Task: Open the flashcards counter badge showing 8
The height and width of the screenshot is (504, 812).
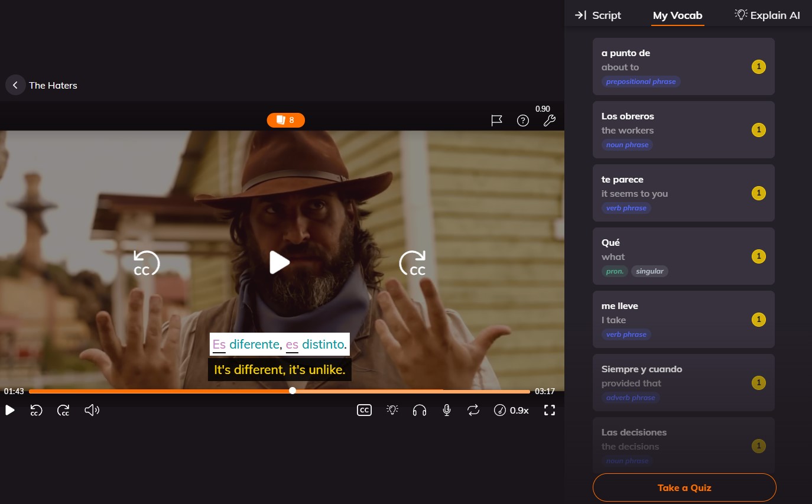Action: click(285, 121)
